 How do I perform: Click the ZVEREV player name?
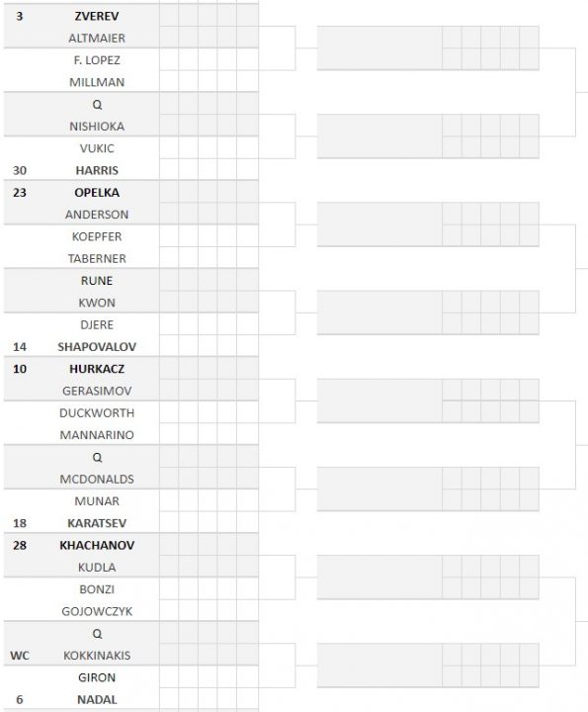pyautogui.click(x=97, y=17)
